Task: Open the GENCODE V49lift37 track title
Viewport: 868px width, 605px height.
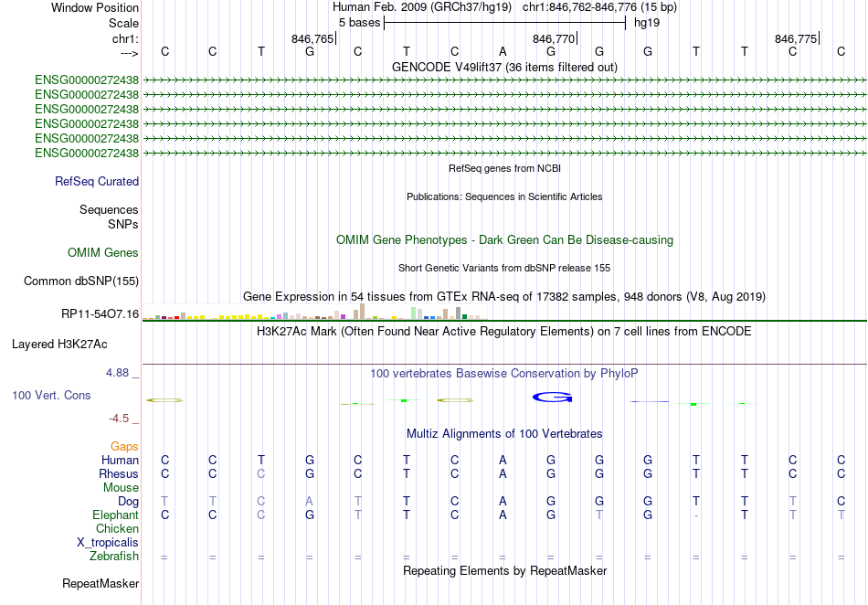Action: coord(504,67)
